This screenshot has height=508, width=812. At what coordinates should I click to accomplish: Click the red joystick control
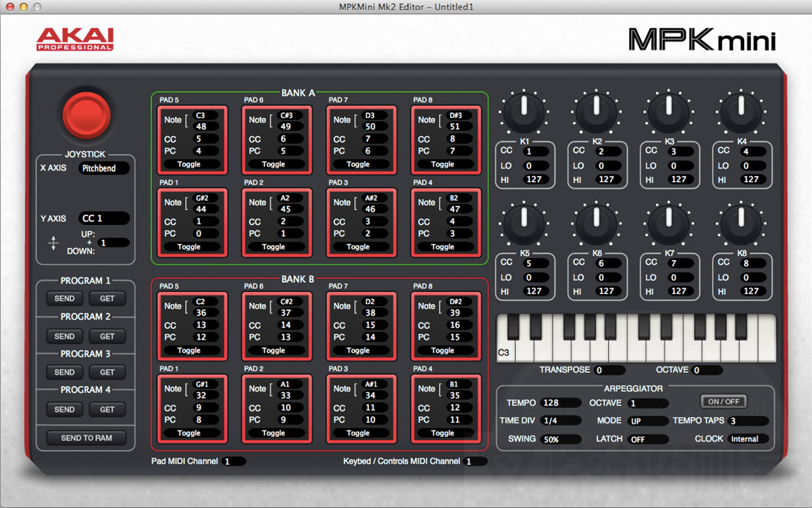point(86,114)
